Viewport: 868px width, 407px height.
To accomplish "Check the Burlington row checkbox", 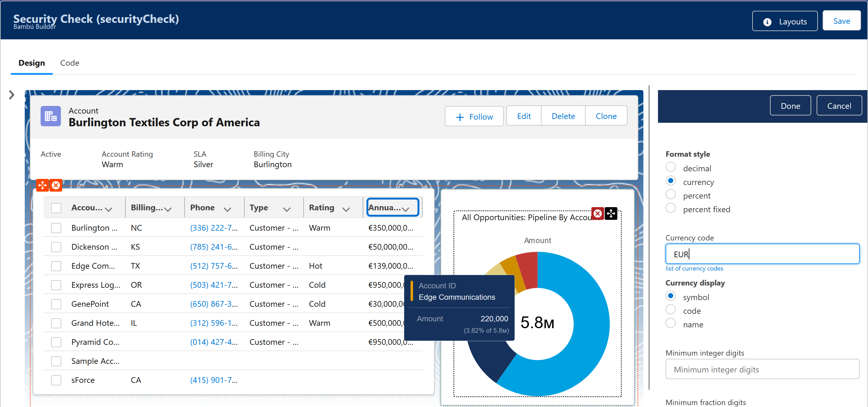I will pyautogui.click(x=56, y=228).
